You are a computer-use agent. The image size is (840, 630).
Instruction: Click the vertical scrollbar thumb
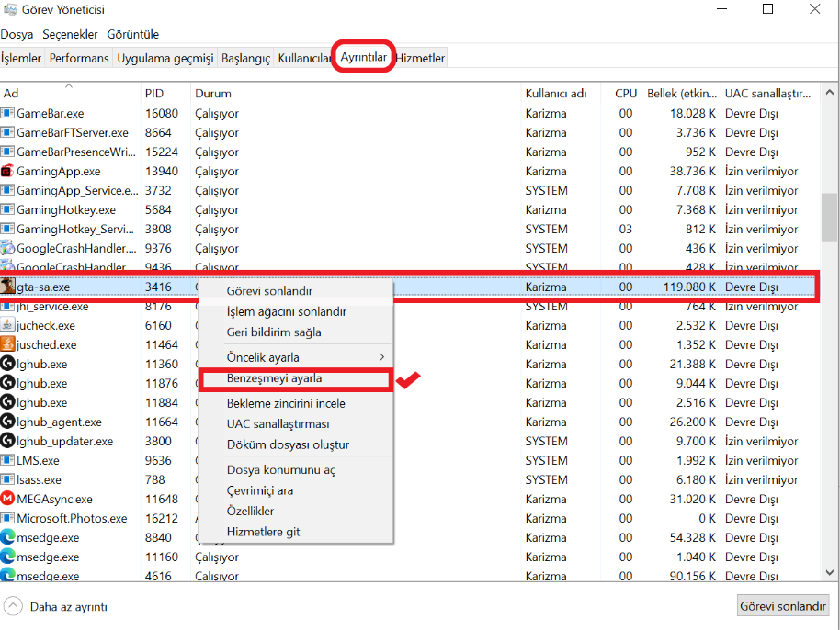[830, 218]
